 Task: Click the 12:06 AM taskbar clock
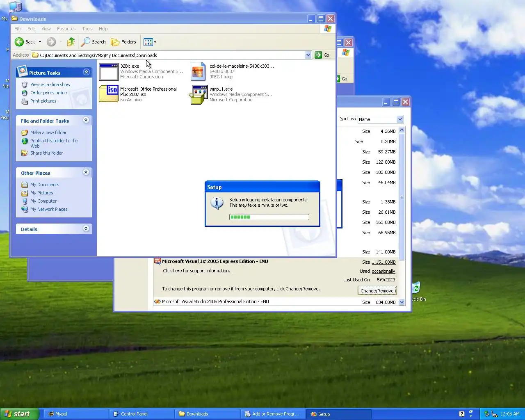[510, 414]
